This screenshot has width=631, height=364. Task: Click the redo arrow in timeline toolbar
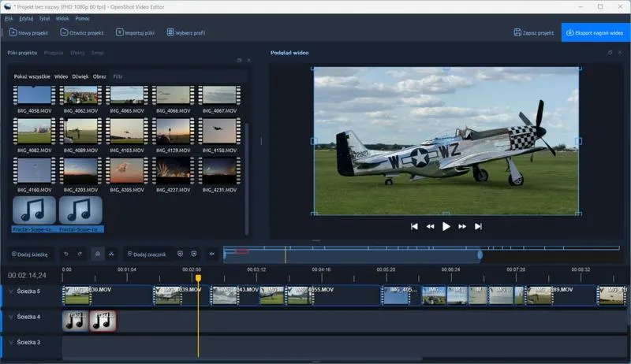click(x=80, y=254)
